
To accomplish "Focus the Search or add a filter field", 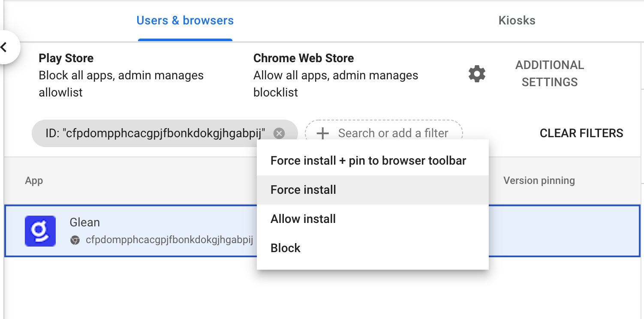I will tap(393, 134).
